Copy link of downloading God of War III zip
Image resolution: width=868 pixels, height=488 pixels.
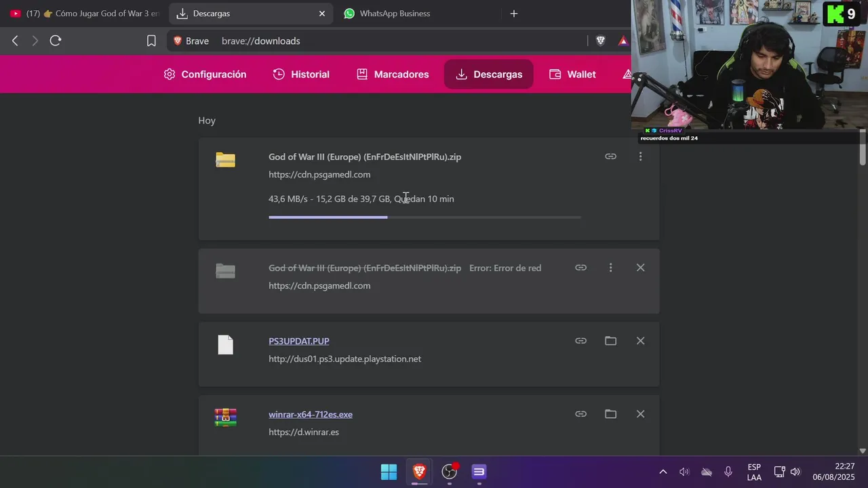click(x=610, y=157)
